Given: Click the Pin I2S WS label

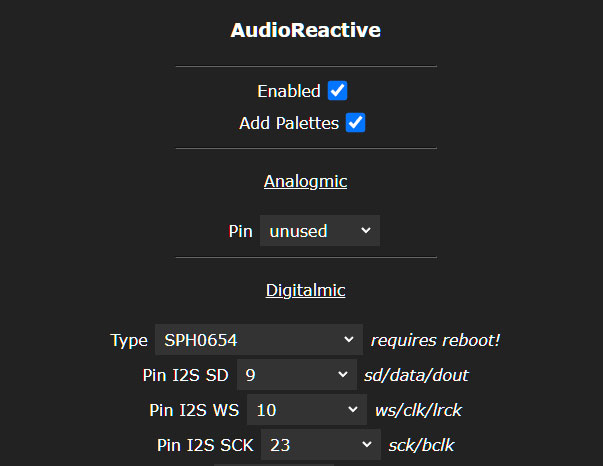Looking at the screenshot, I should click(195, 410).
